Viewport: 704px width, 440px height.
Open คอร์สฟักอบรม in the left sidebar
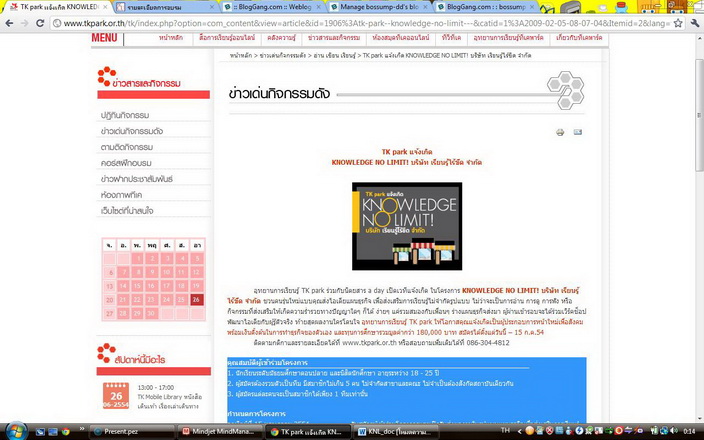coord(126,162)
